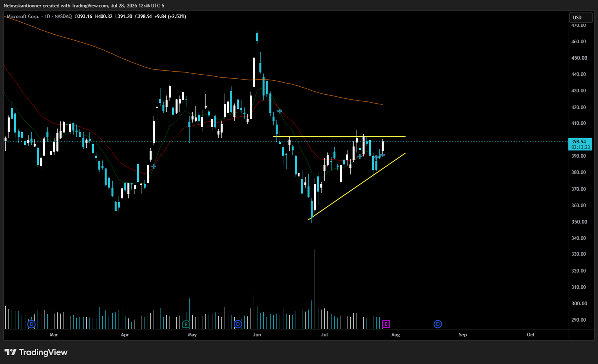Screen dimensions: 598x364
Task: Click the blue dividend marker left of Mar
Action: [32, 324]
